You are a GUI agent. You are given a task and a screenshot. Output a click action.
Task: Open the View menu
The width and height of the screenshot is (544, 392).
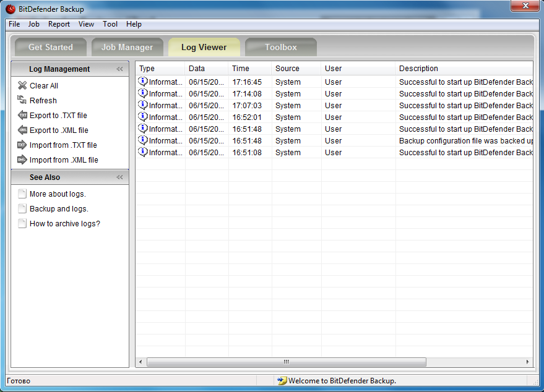pos(86,24)
